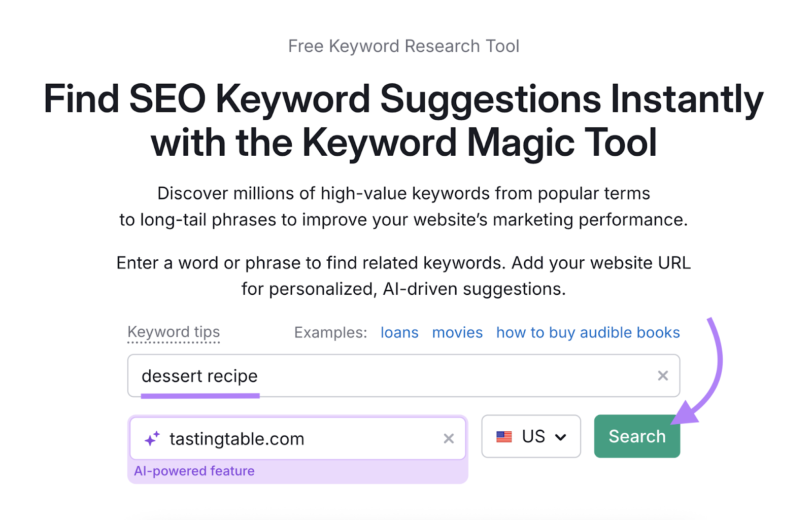Expand Keyword tips

point(174,332)
